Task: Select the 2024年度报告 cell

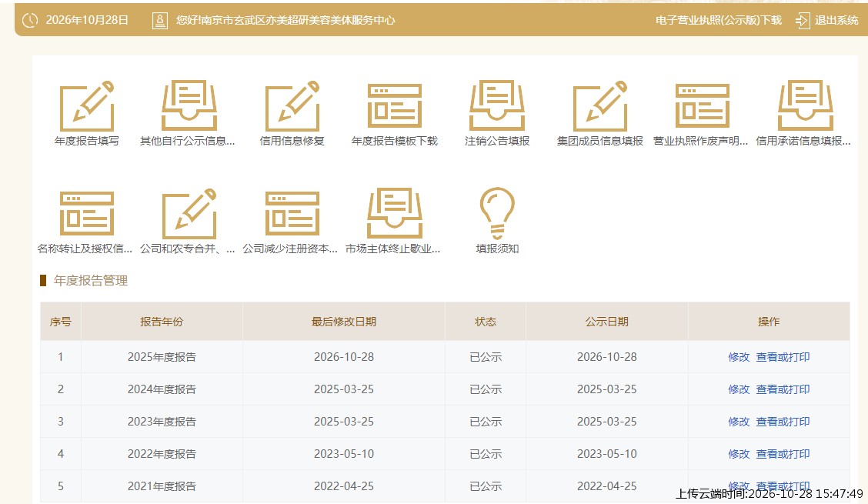Action: coord(162,389)
